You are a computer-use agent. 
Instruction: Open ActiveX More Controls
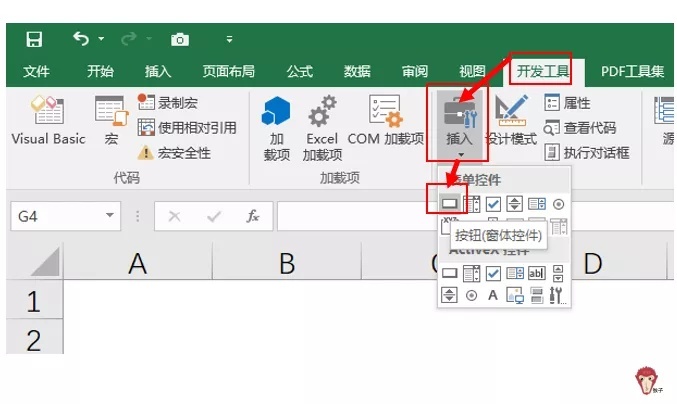pyautogui.click(x=557, y=296)
